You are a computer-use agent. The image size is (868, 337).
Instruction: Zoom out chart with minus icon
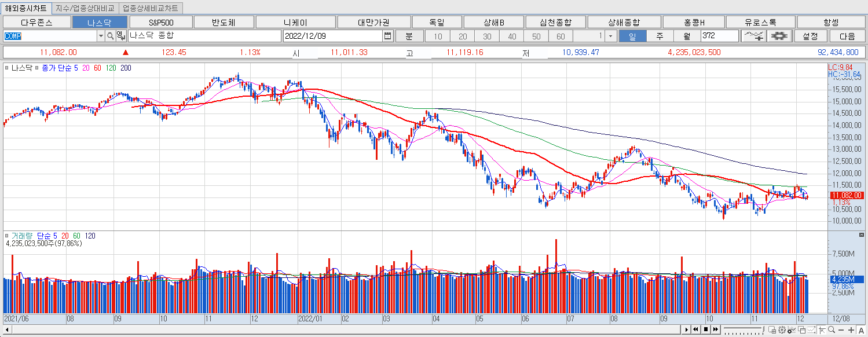[841, 330]
